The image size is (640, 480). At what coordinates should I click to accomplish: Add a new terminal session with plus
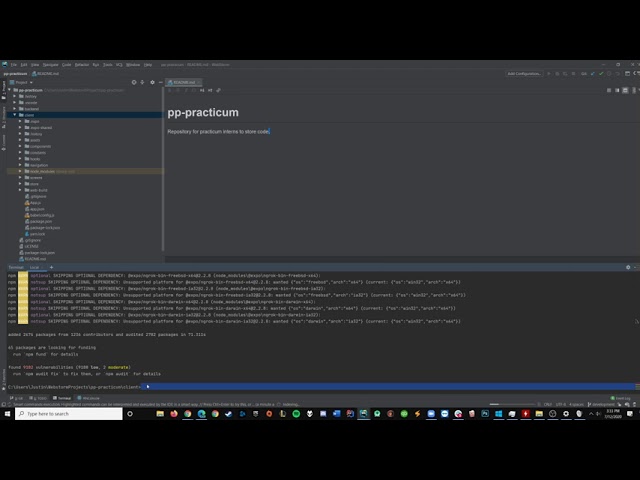click(51, 267)
